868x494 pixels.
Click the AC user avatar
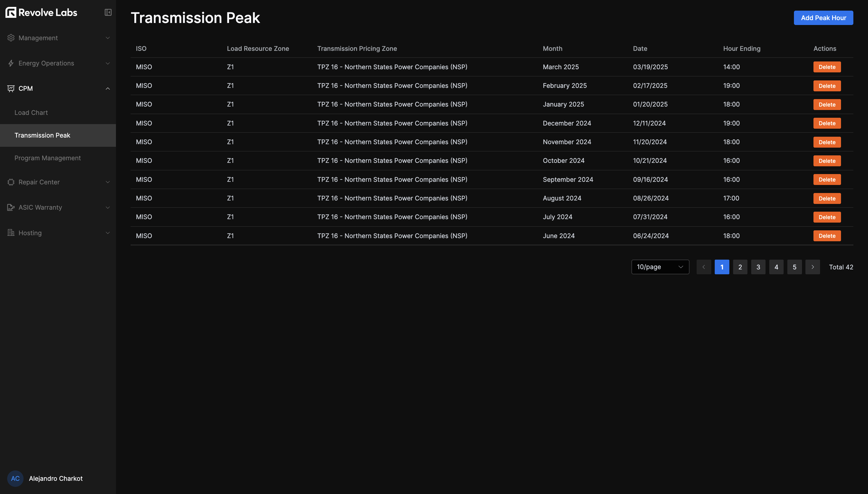pos(15,478)
